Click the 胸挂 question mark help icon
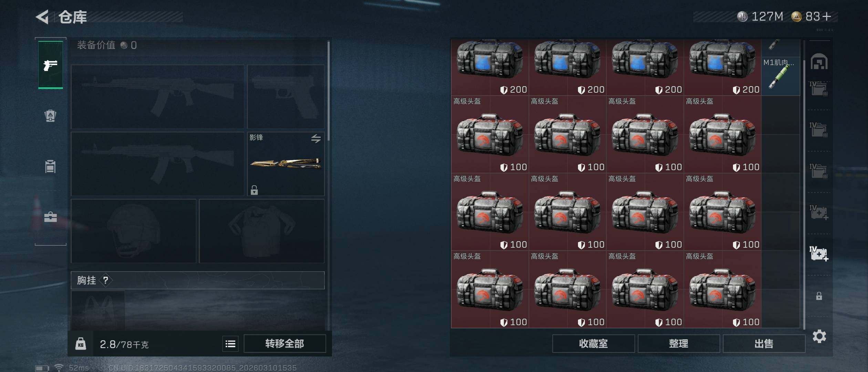 click(x=105, y=280)
